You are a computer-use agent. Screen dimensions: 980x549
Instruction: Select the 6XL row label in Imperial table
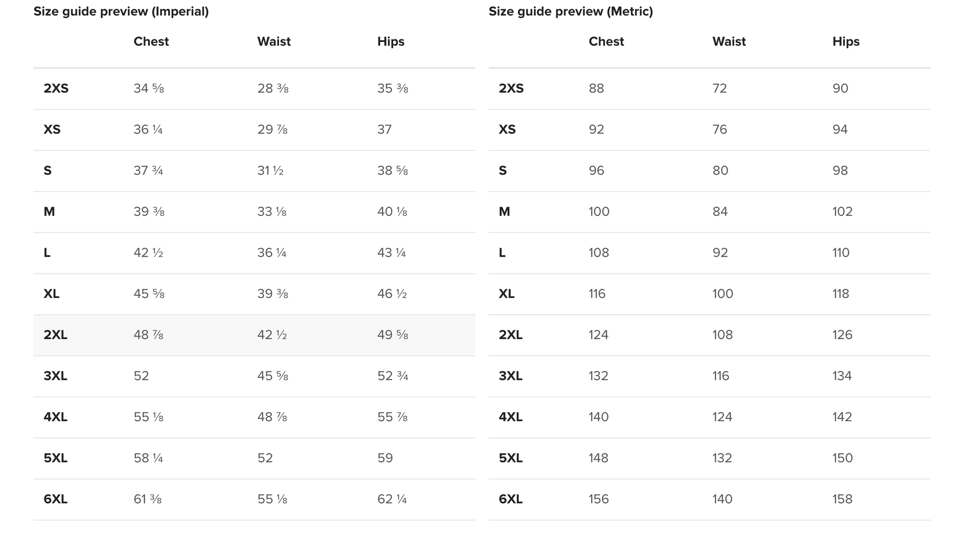pos(55,499)
